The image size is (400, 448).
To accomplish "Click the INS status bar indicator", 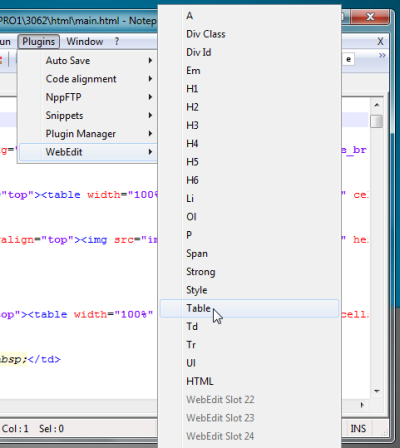I will pos(358,429).
